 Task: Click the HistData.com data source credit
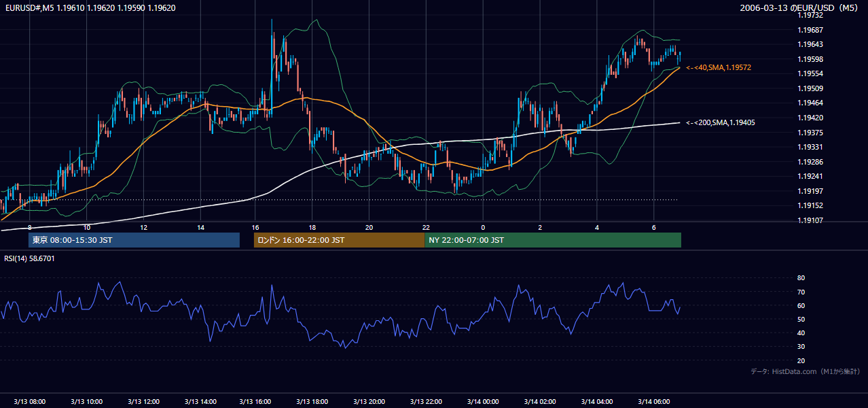coord(806,371)
